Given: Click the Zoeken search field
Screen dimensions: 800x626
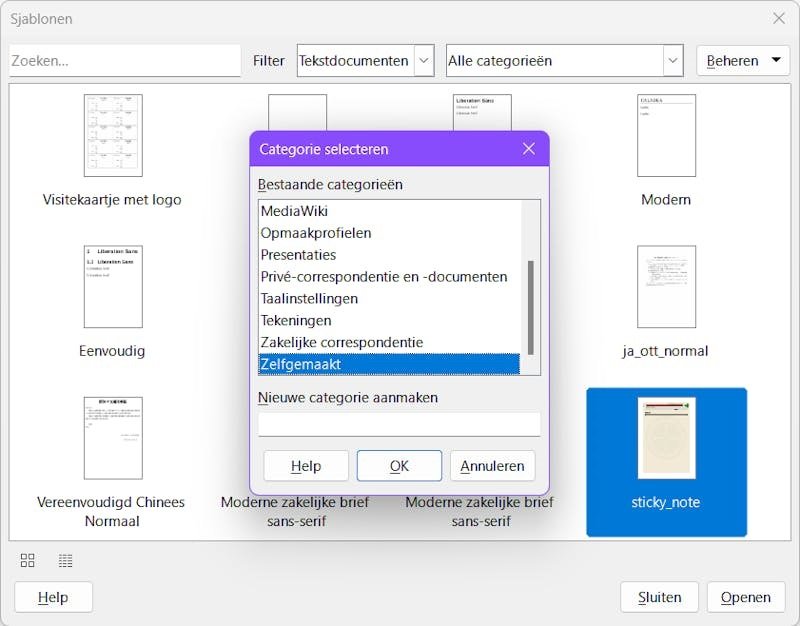Looking at the screenshot, I should (x=124, y=61).
